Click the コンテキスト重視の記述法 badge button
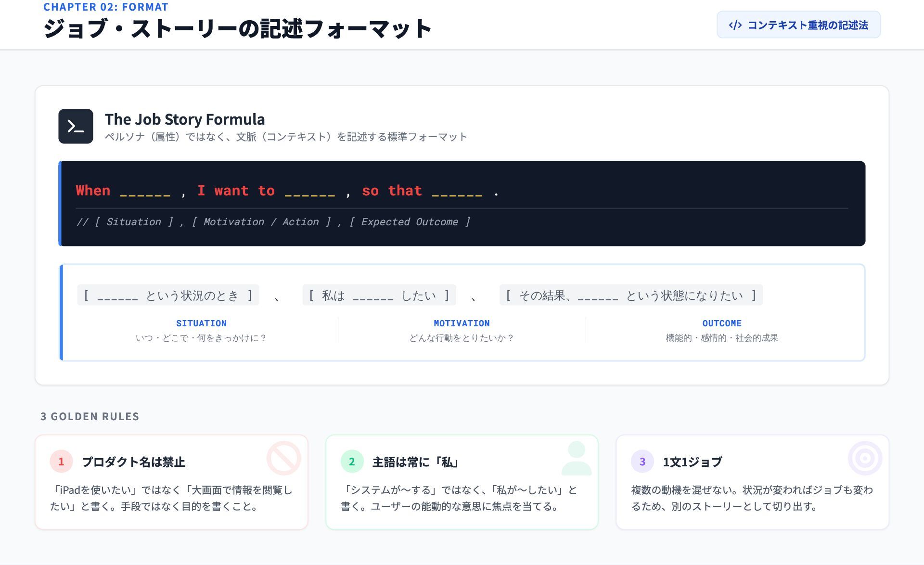 point(798,25)
